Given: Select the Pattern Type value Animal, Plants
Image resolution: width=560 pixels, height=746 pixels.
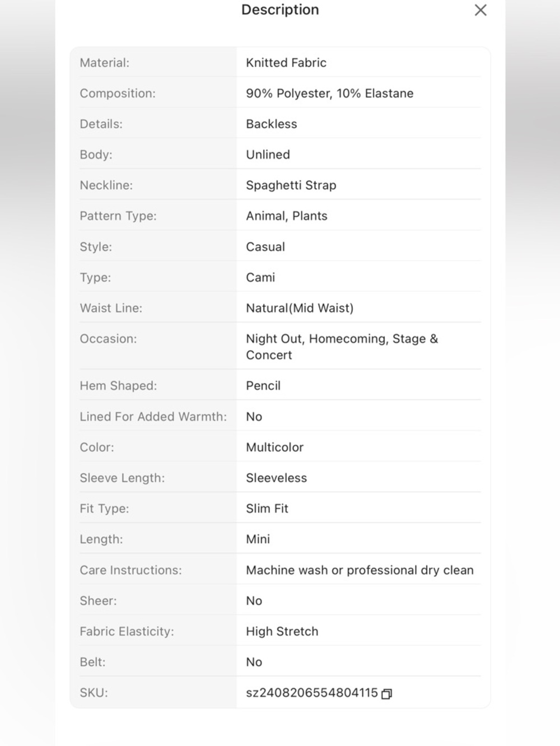Looking at the screenshot, I should coord(287,216).
